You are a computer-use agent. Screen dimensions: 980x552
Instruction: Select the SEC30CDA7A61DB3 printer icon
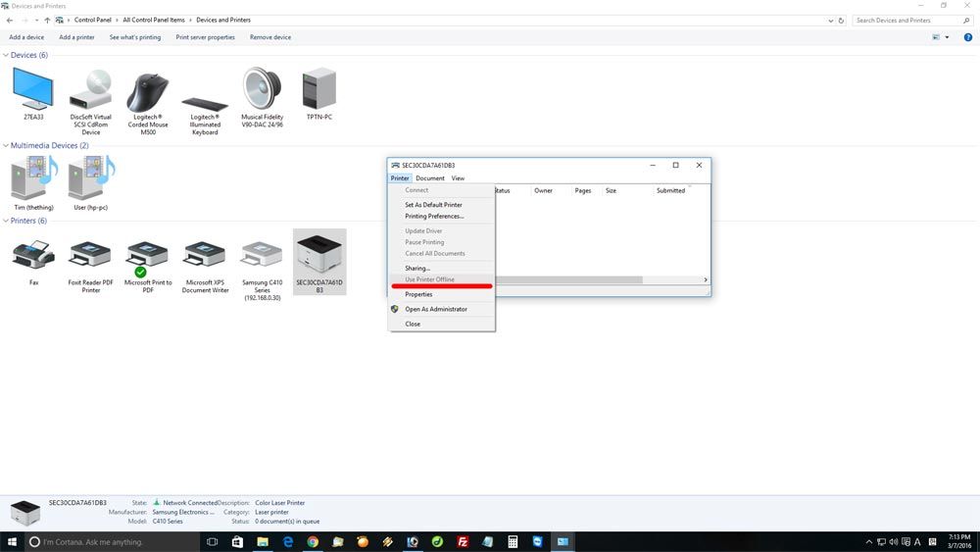tap(319, 253)
